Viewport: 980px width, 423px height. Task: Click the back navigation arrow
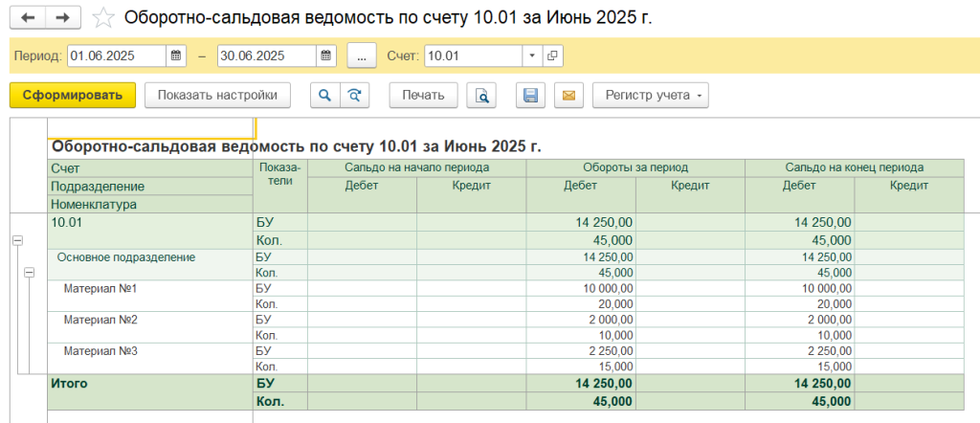pos(28,18)
